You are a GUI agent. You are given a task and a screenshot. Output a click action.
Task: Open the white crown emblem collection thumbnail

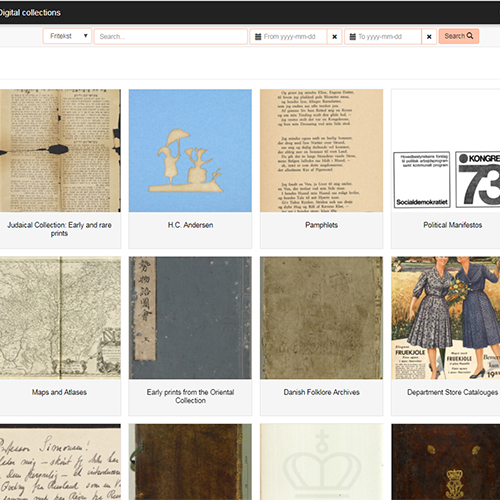[x=321, y=462]
